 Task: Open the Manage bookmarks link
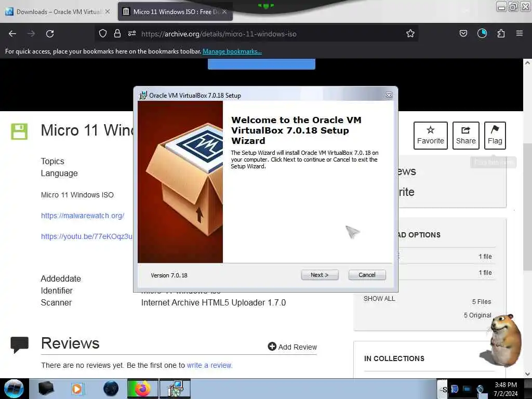pyautogui.click(x=232, y=51)
